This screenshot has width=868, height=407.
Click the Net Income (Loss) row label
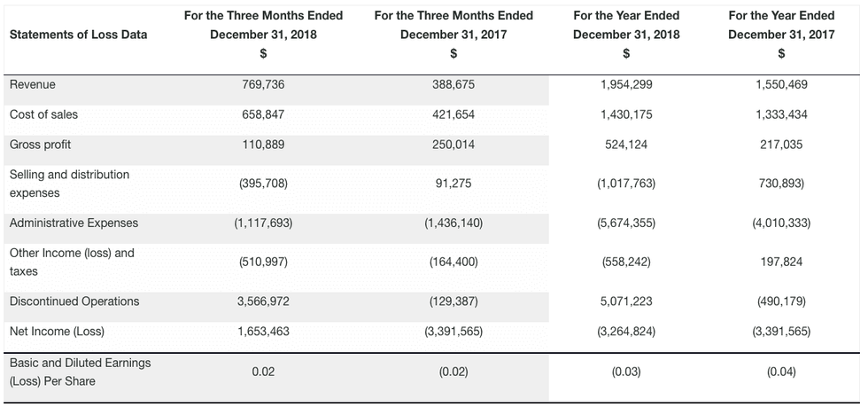[57, 332]
